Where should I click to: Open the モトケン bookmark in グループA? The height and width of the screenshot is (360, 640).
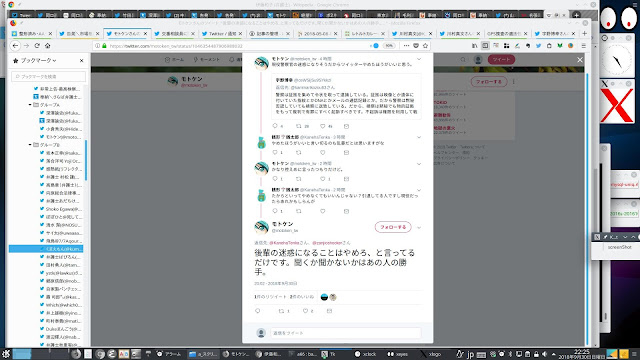click(x=60, y=137)
